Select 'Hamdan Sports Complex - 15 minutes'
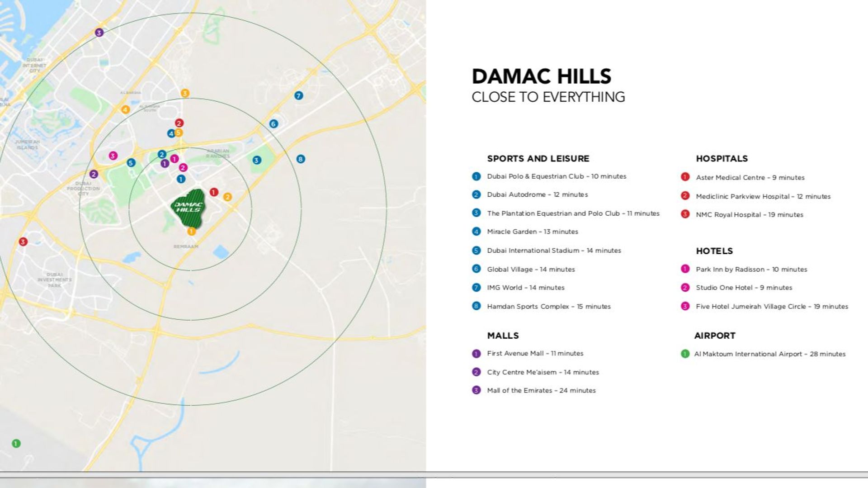The image size is (868, 488). (549, 307)
